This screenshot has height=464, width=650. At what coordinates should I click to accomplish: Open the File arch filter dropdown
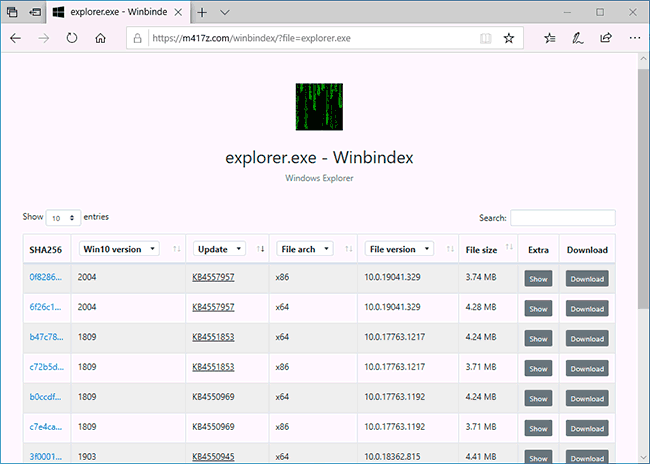305,249
